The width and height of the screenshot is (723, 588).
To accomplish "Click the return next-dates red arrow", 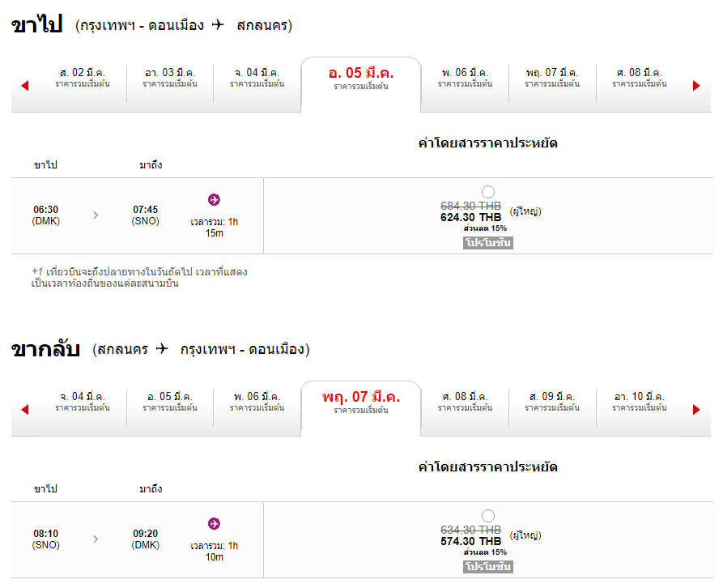I will tap(696, 410).
